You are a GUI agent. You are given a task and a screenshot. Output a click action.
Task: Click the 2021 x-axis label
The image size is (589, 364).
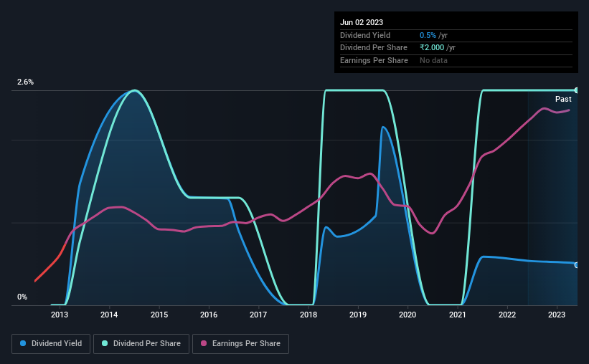tap(458, 315)
